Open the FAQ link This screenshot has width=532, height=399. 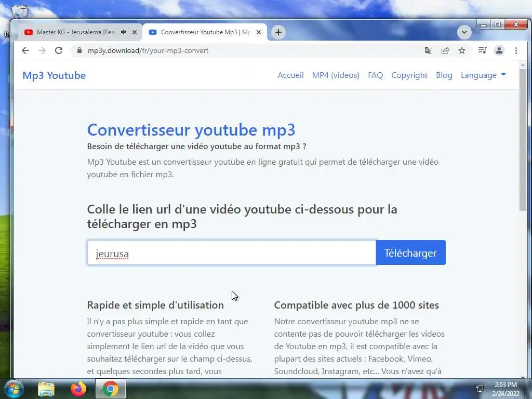click(375, 75)
